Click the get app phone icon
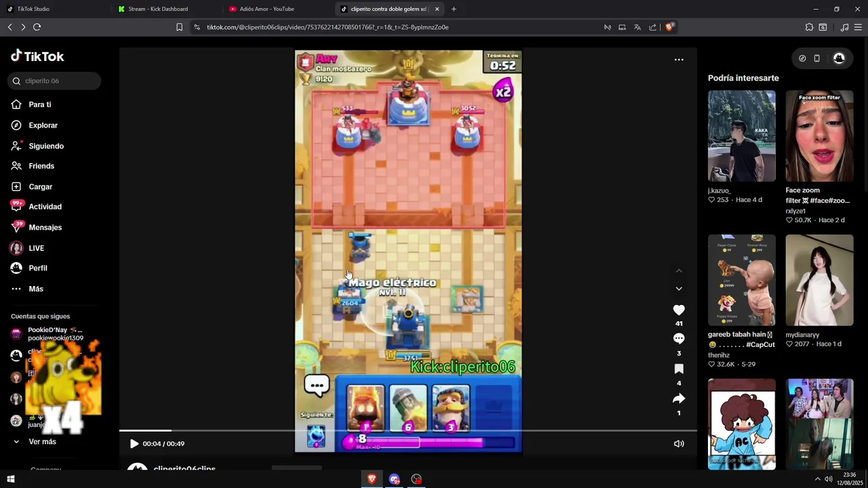Screen dimensions: 868x488 click(x=817, y=58)
